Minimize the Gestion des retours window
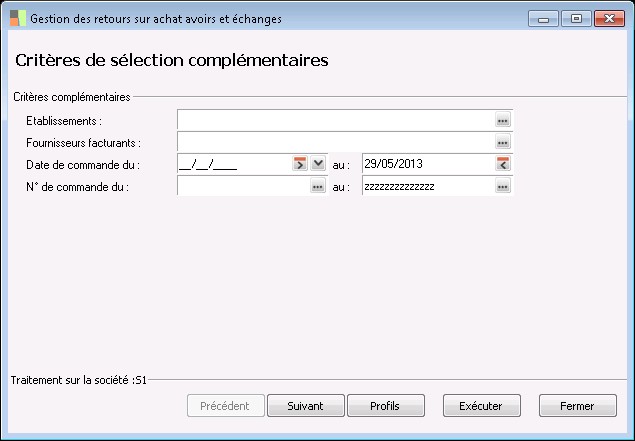The height and width of the screenshot is (441, 635). 544,18
